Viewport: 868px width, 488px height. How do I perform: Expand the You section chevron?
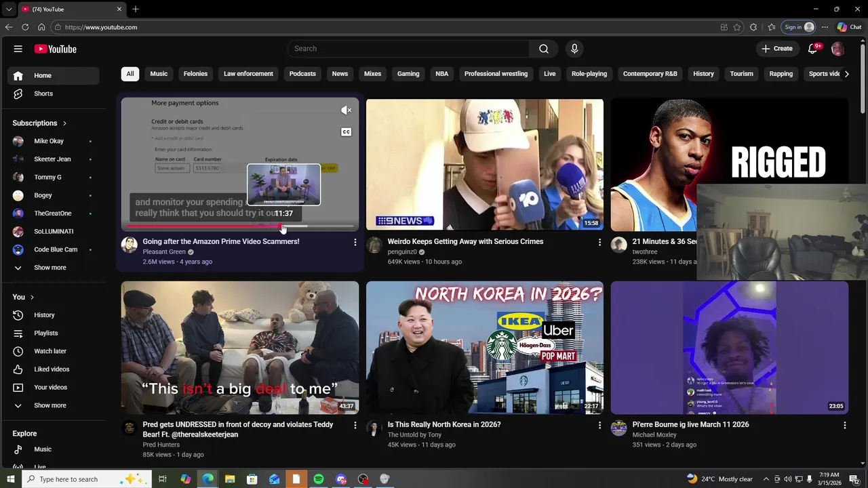[x=32, y=298]
